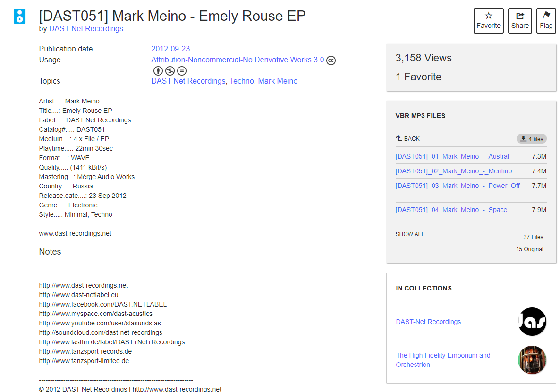This screenshot has height=392, width=560.
Task: Click the Notes heading
Action: tap(50, 252)
